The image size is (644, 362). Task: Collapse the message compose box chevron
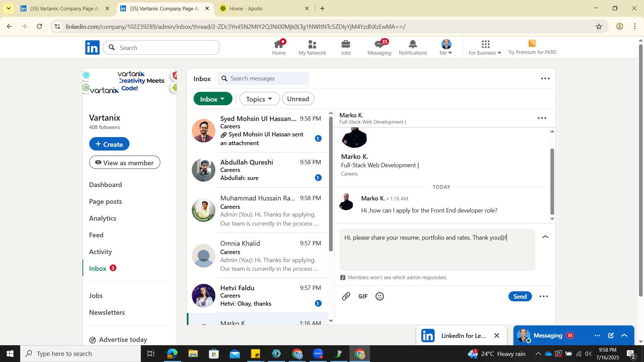[545, 237]
